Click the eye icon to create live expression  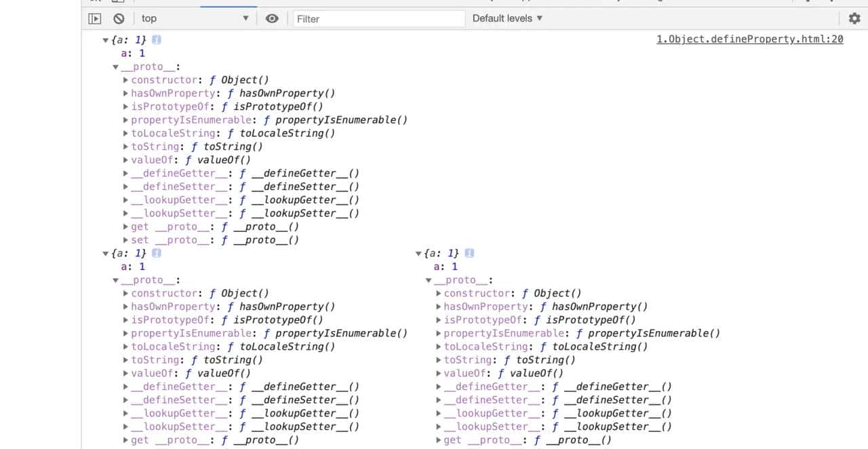[x=272, y=18]
